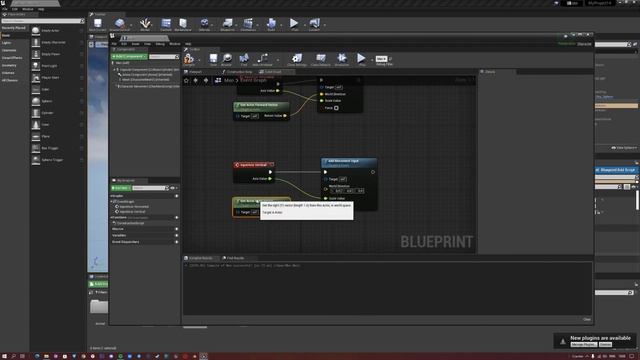
Task: Click the Place Actors search classes field
Action: pos(42,21)
